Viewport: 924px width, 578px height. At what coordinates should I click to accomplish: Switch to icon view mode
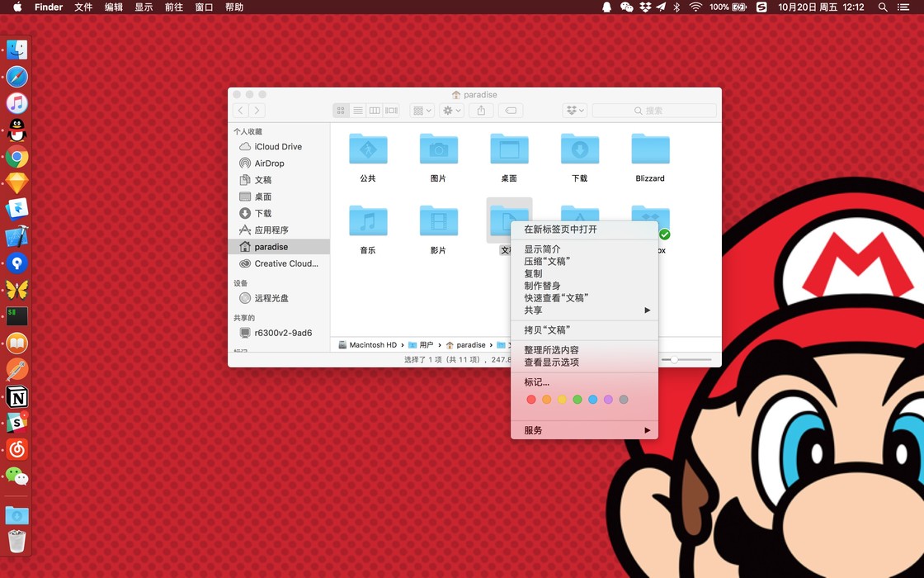341,111
